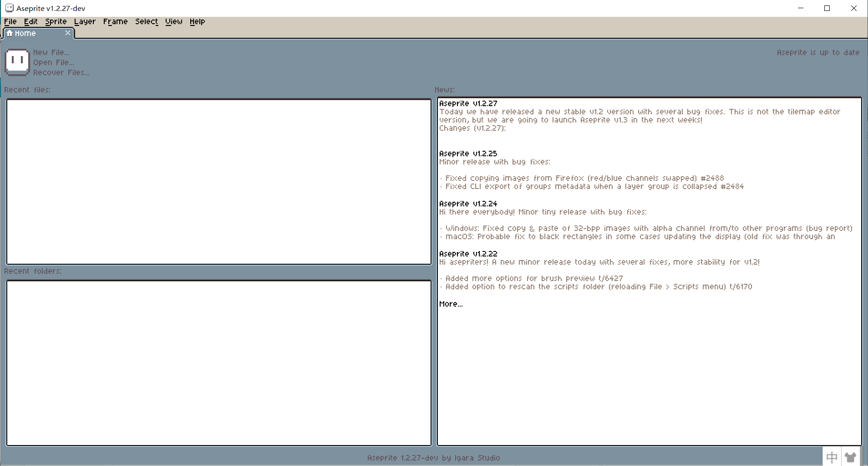Click More... at the bottom of News

(x=450, y=303)
